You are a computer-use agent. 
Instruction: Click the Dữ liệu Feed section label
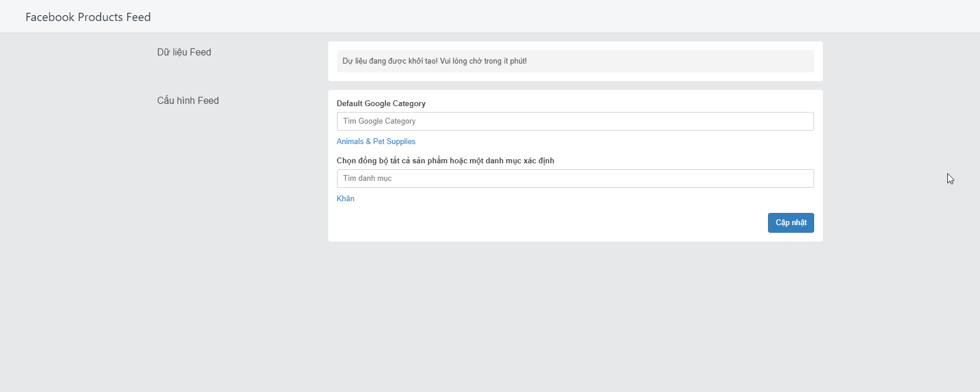tap(184, 52)
